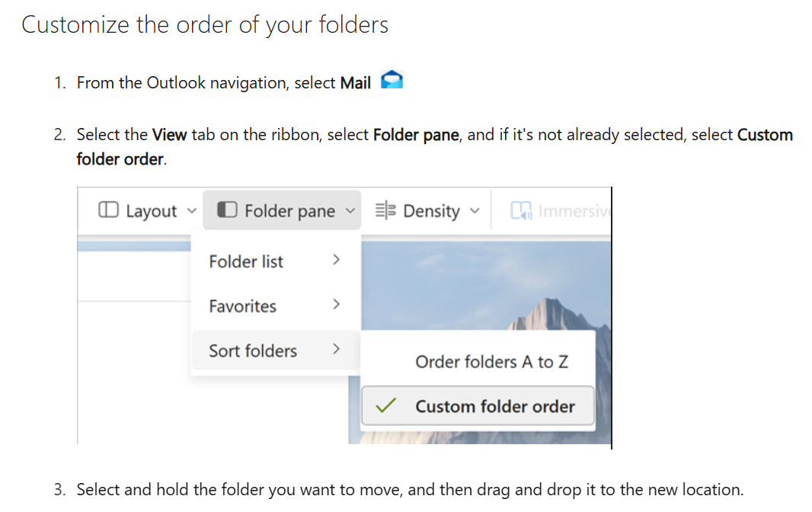Click the bold word 'View' in step 2
Screen dimensions: 812x512
tap(169, 135)
